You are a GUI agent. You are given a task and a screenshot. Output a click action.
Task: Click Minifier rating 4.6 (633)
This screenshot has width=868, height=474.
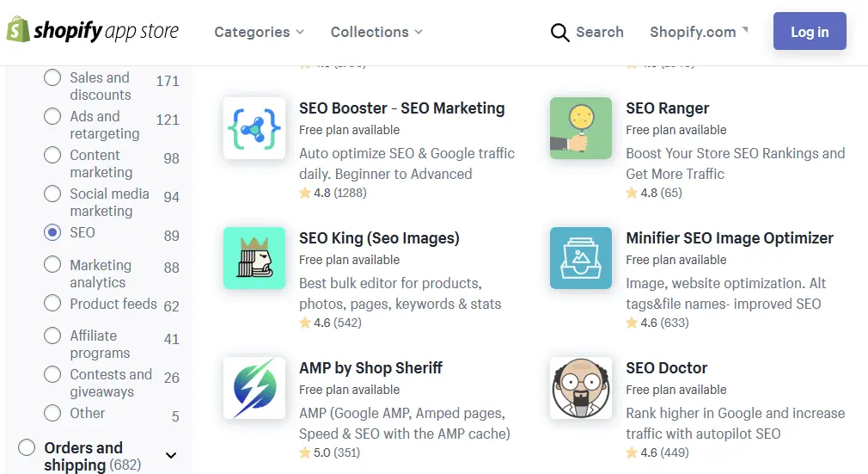tap(657, 323)
